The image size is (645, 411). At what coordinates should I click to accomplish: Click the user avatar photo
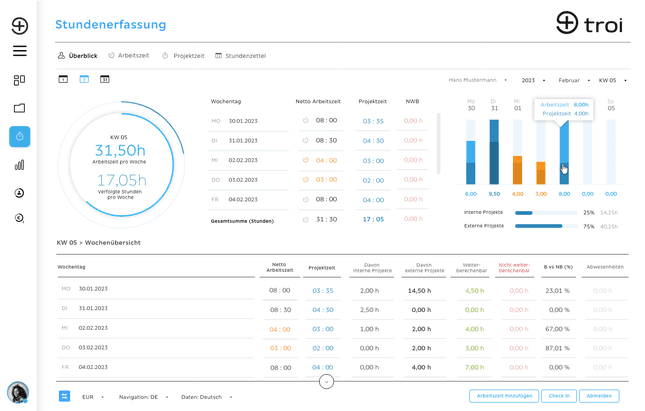tap(18, 392)
